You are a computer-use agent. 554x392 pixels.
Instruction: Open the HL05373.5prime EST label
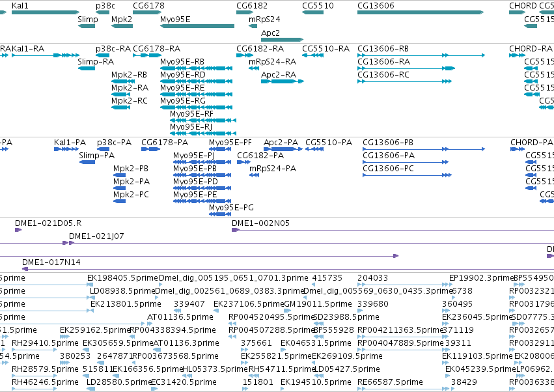pos(215,369)
